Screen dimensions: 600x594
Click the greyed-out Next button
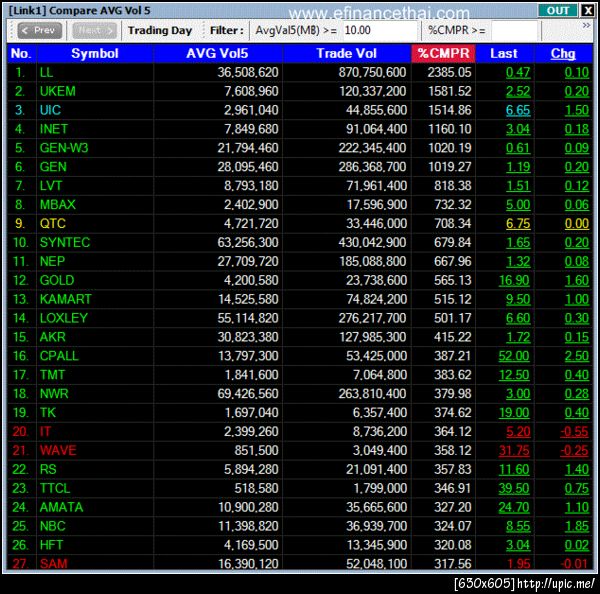(x=95, y=30)
